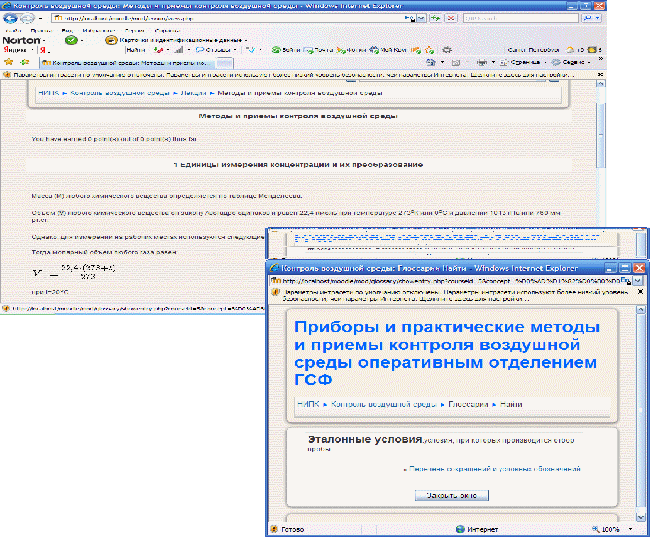
Task: Click the Feeds icon on command bar
Action: pos(456,62)
